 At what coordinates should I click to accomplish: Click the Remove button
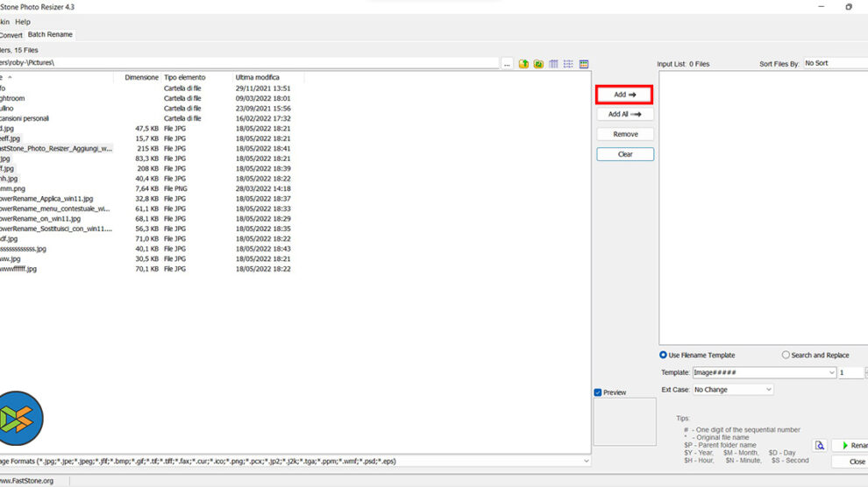625,134
